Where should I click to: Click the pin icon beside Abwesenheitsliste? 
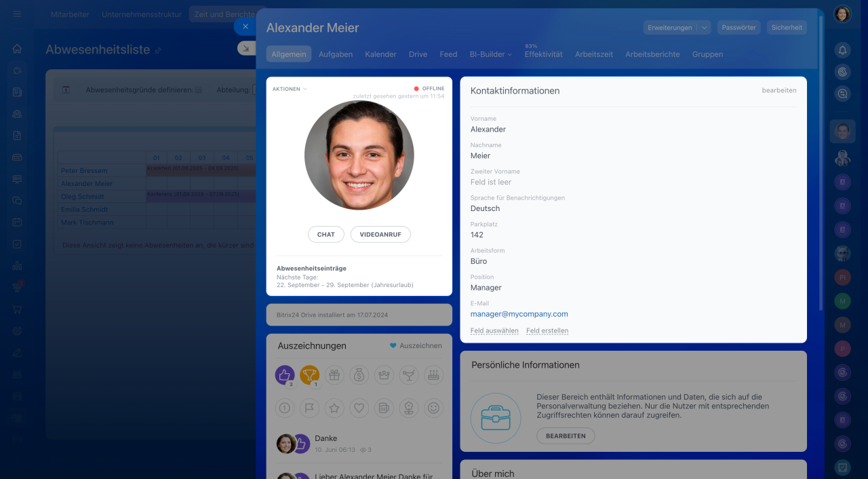click(x=158, y=51)
